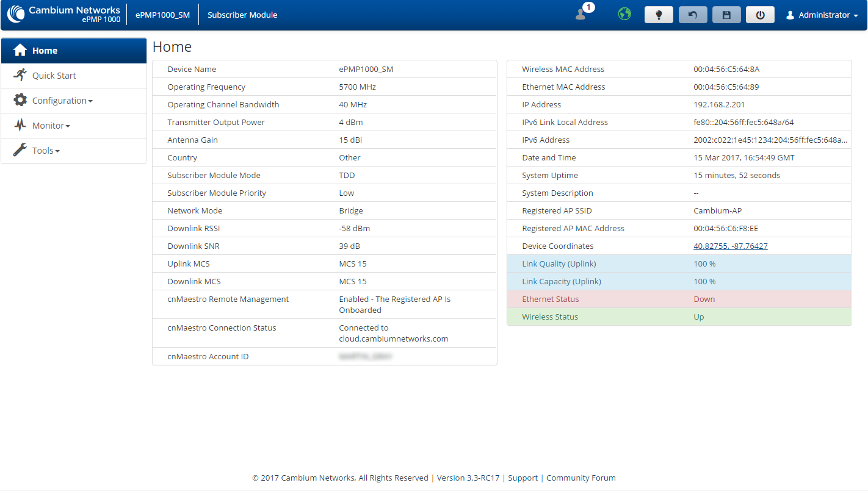Image resolution: width=868 pixels, height=491 pixels.
Task: Click the Uplink MCS row label
Action: pos(188,263)
